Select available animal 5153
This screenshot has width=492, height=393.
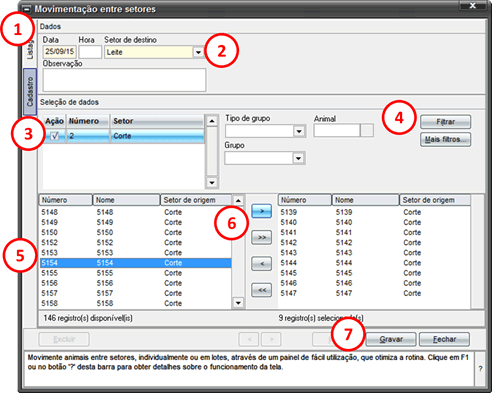click(x=136, y=253)
